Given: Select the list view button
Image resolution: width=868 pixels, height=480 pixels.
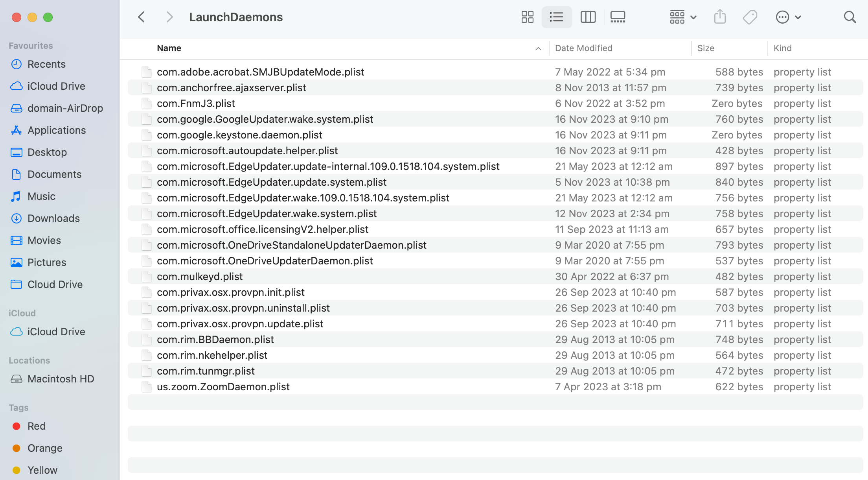Looking at the screenshot, I should [x=556, y=17].
